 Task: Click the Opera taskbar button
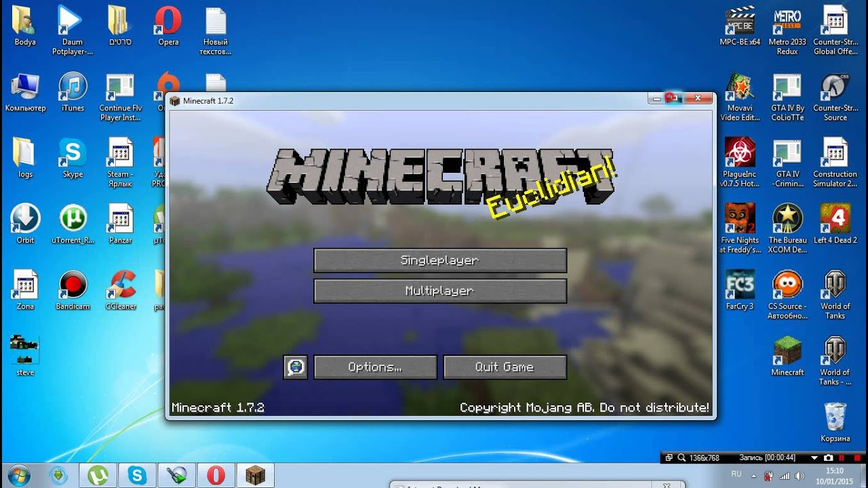(x=216, y=476)
